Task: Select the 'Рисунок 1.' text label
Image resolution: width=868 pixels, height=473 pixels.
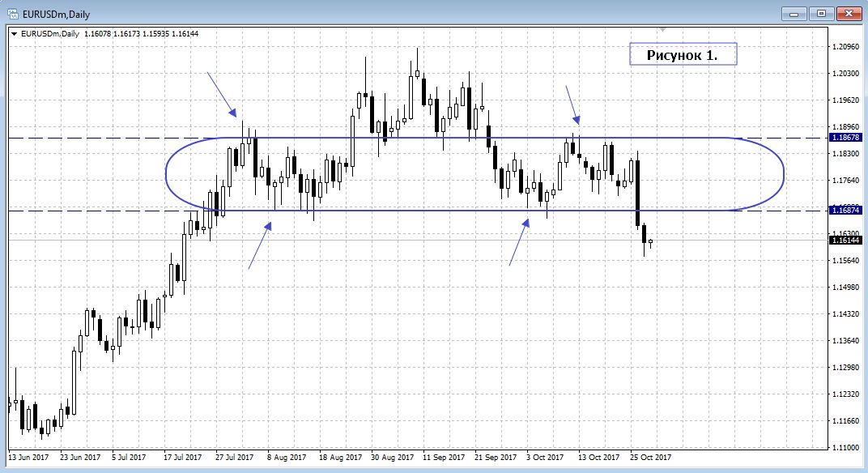Action: 683,55
